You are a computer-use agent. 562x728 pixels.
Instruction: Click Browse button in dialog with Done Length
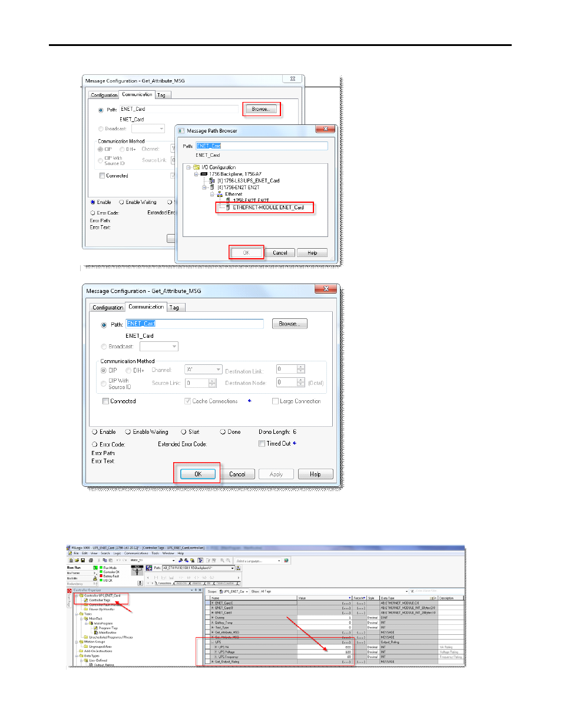tap(289, 324)
